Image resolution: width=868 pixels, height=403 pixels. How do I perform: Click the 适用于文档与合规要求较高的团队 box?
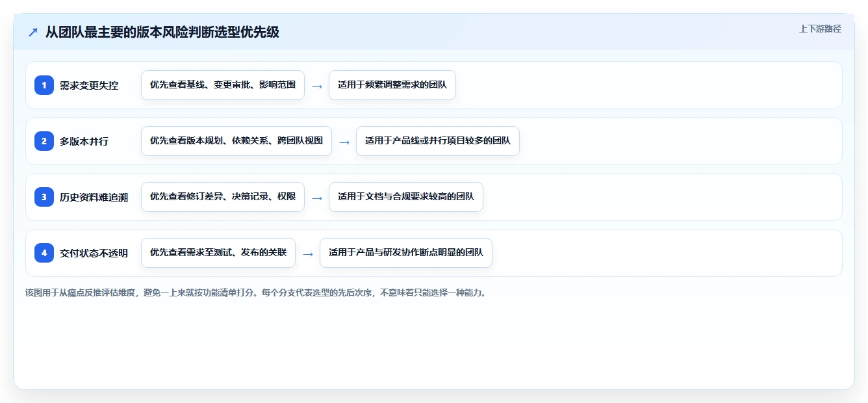[406, 197]
